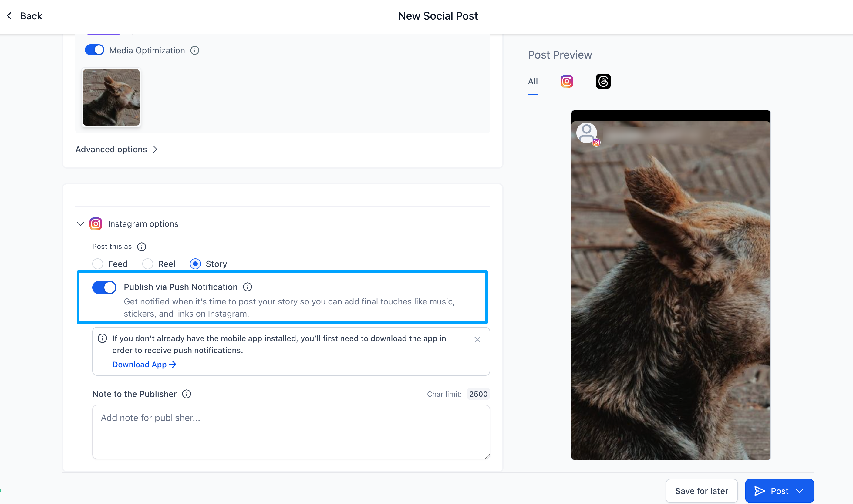Select the Threads tab in Post Preview

coord(603,81)
